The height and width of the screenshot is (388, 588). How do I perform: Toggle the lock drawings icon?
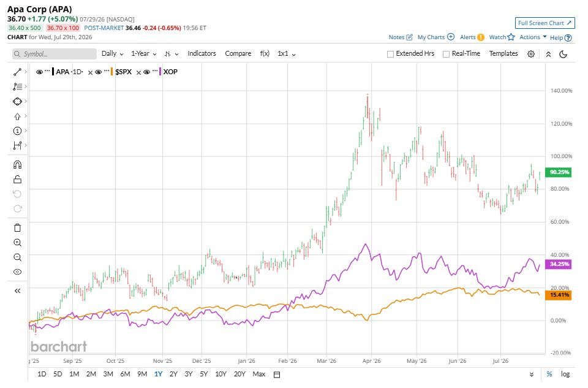(17, 180)
